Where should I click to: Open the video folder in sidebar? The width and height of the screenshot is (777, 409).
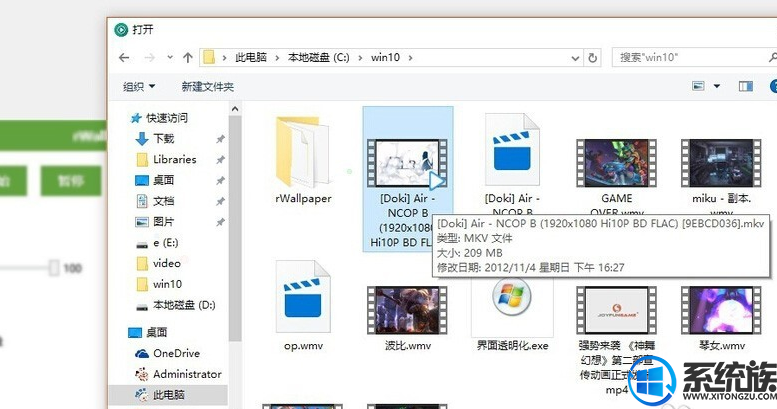pos(166,263)
